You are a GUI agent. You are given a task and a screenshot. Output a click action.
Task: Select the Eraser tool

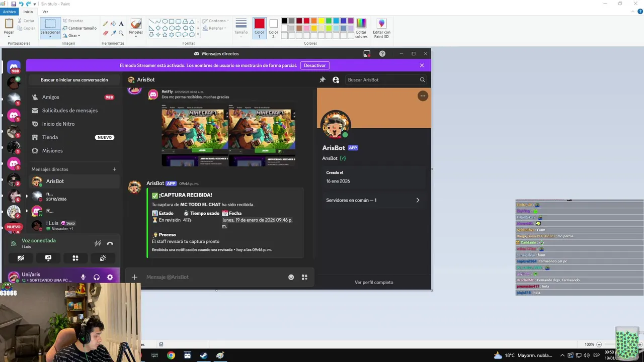105,33
